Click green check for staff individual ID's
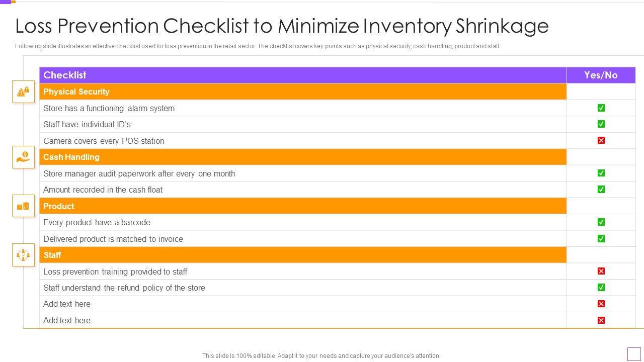Viewport: 644px width, 362px height. pyautogui.click(x=601, y=124)
